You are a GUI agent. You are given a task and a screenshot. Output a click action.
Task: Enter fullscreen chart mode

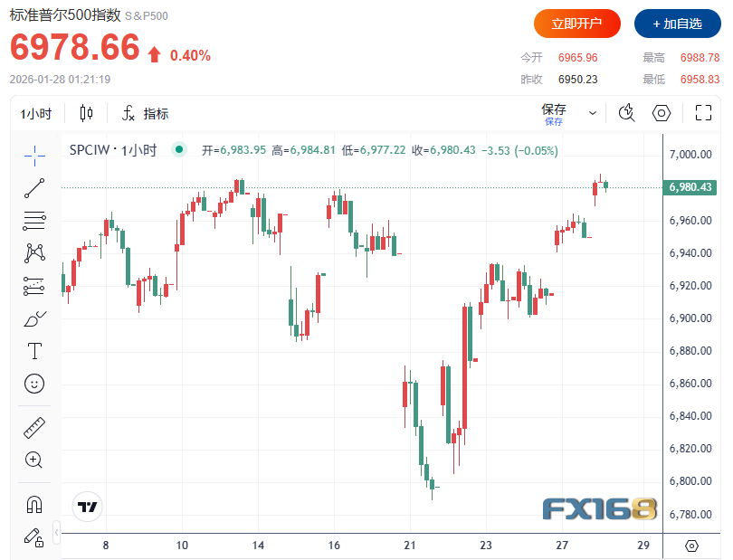click(x=703, y=113)
